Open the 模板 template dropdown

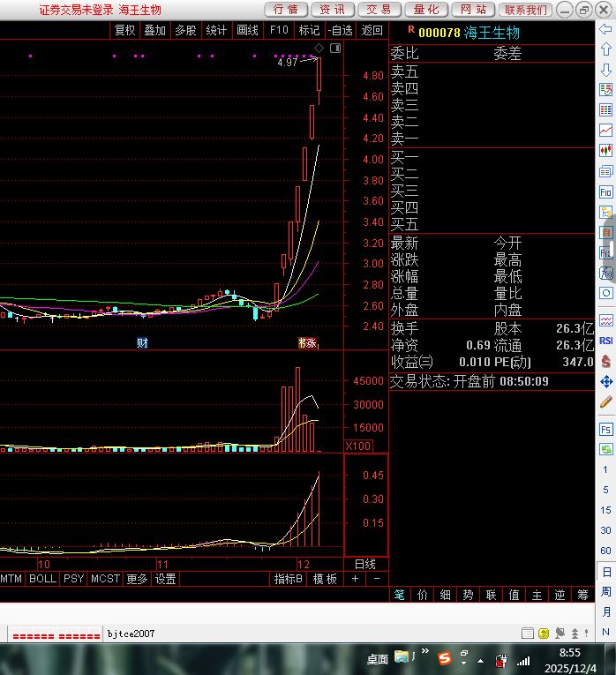[325, 579]
